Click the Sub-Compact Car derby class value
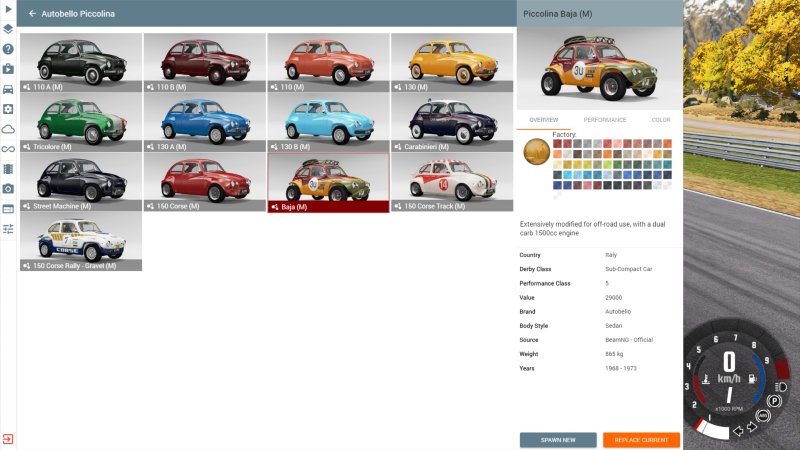 point(629,269)
